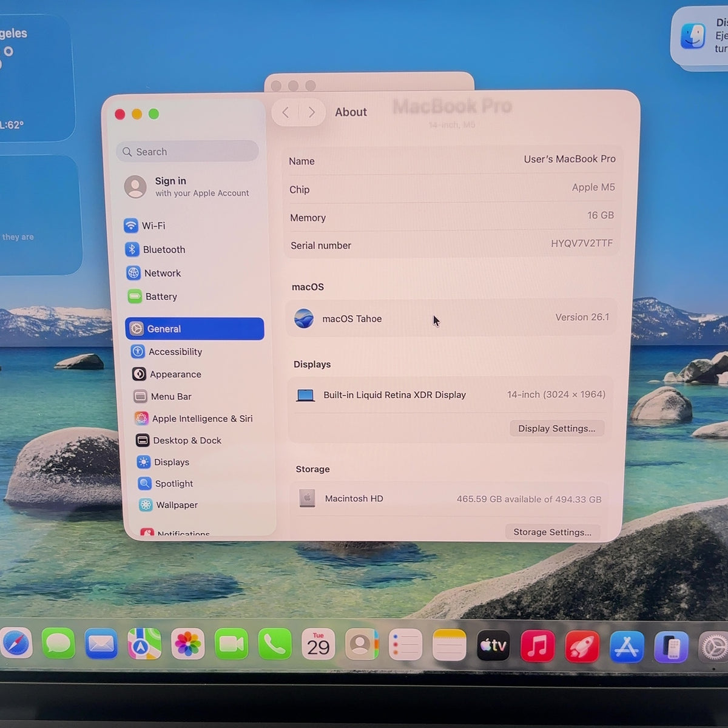The height and width of the screenshot is (728, 728).
Task: Launch Safari from the Dock
Action: [15, 644]
